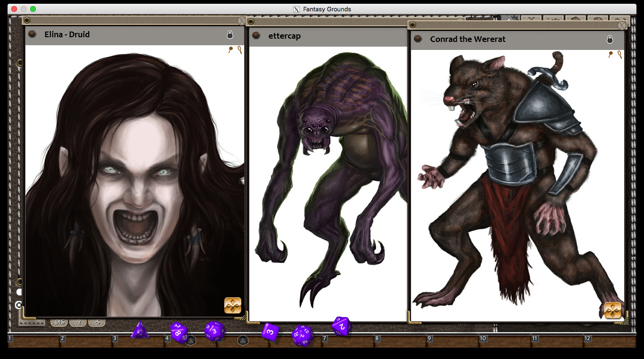Click the gold share icon on Elina image
The image size is (644, 359).
coord(233,305)
